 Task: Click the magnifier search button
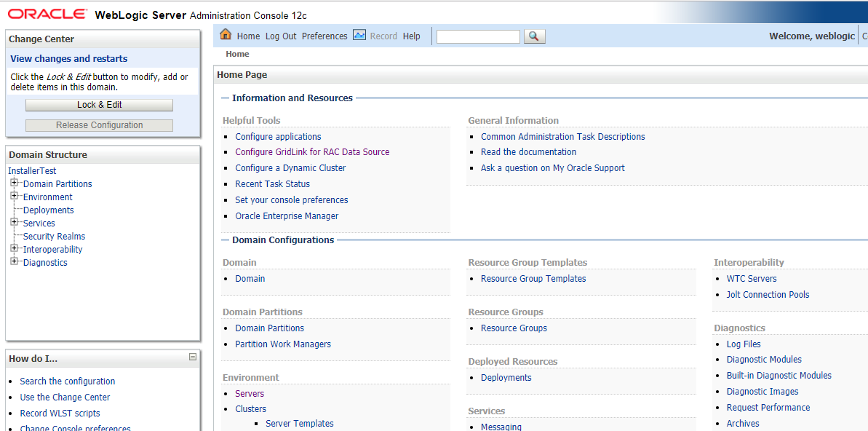[x=534, y=36]
